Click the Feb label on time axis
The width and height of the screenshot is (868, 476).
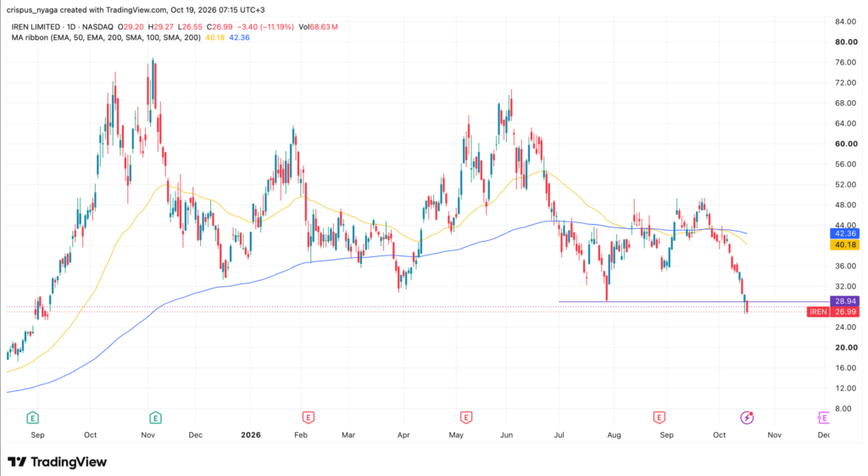(301, 435)
